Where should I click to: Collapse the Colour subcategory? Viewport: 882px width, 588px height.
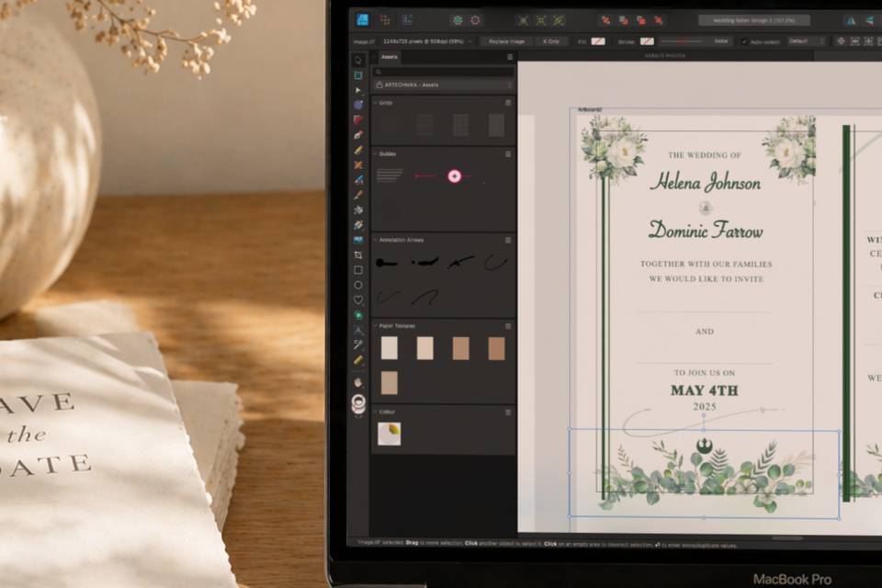375,412
